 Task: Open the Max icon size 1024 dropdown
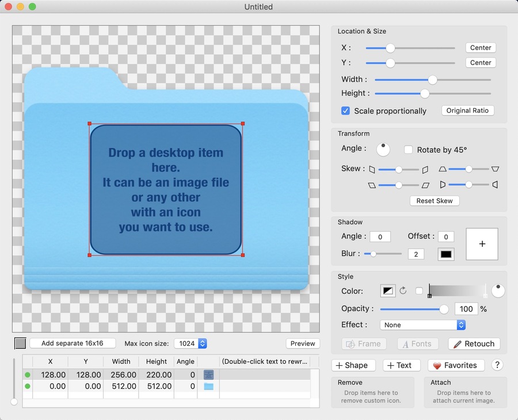pyautogui.click(x=191, y=343)
